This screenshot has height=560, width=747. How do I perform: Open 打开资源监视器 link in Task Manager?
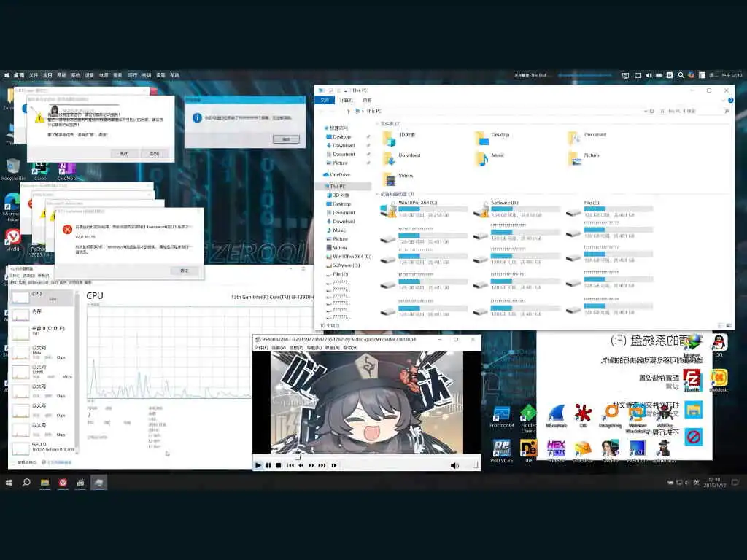[x=57, y=462]
